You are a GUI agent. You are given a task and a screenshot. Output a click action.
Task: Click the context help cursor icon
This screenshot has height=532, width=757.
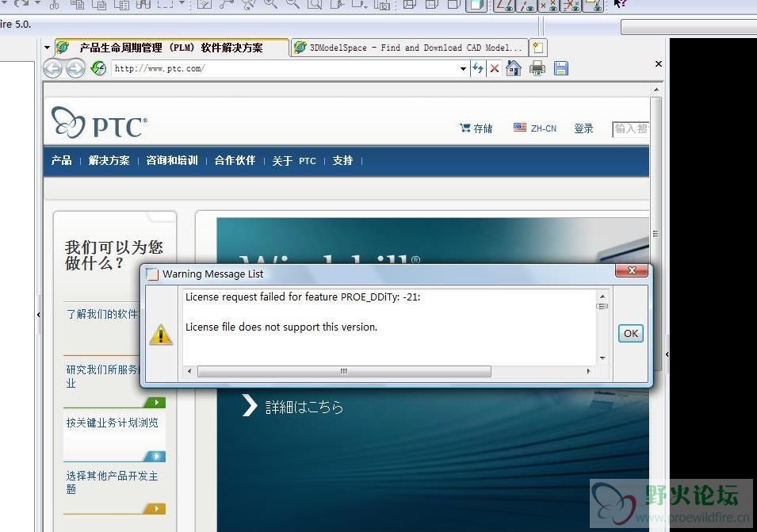click(x=619, y=4)
